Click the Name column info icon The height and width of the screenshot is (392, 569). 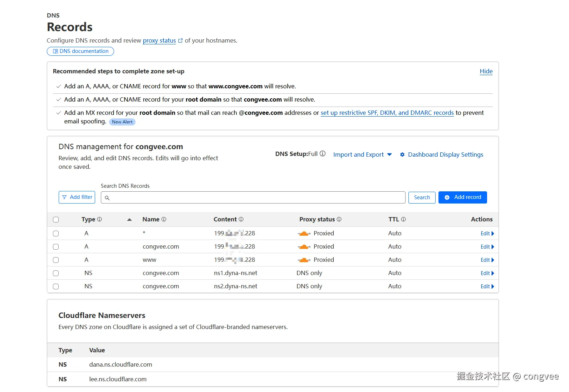pyautogui.click(x=164, y=219)
